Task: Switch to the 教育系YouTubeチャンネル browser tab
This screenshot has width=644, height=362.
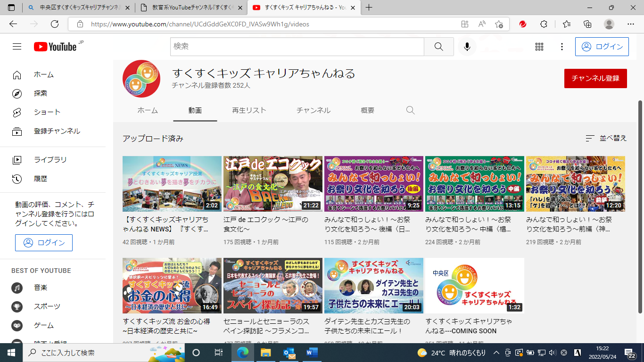Action: pyautogui.click(x=192, y=8)
